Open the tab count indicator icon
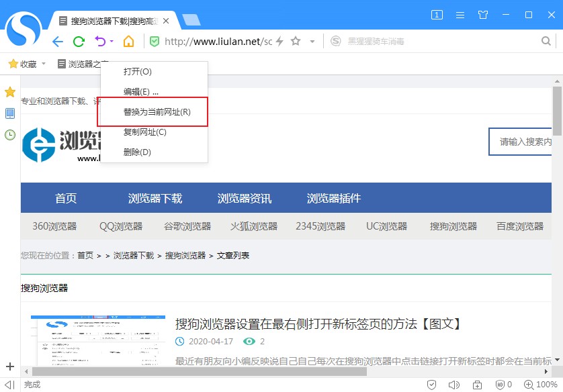 (437, 15)
